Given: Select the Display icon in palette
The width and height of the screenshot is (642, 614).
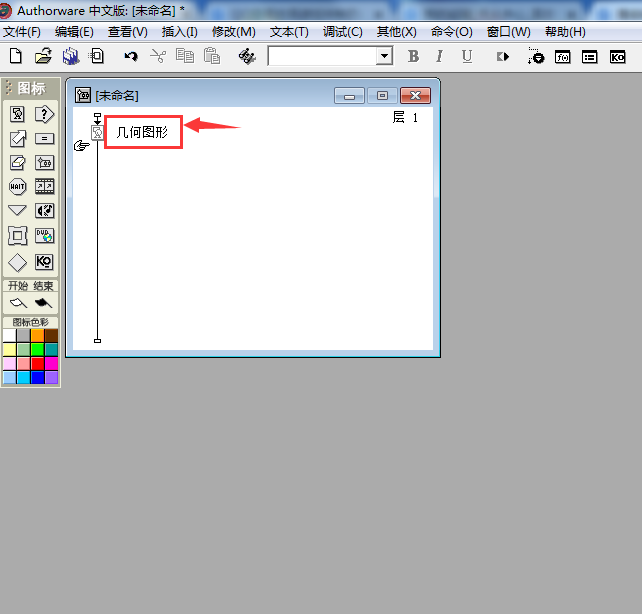Looking at the screenshot, I should [x=17, y=115].
